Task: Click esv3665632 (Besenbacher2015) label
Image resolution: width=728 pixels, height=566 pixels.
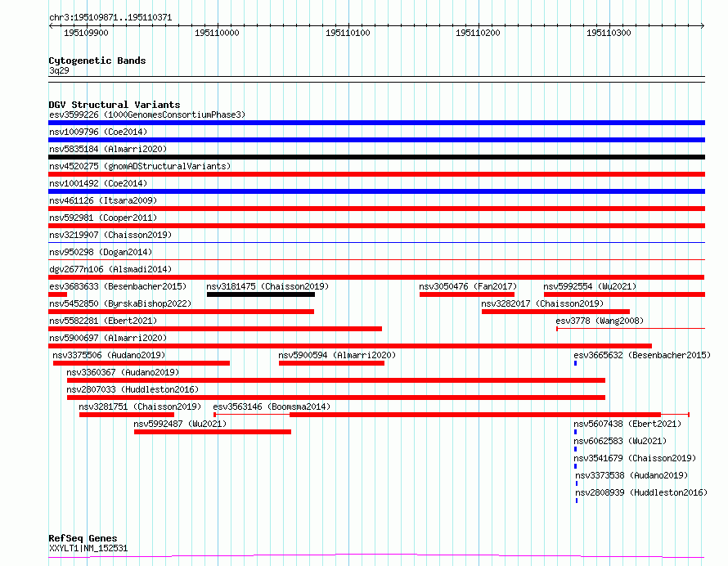Action: click(x=642, y=355)
